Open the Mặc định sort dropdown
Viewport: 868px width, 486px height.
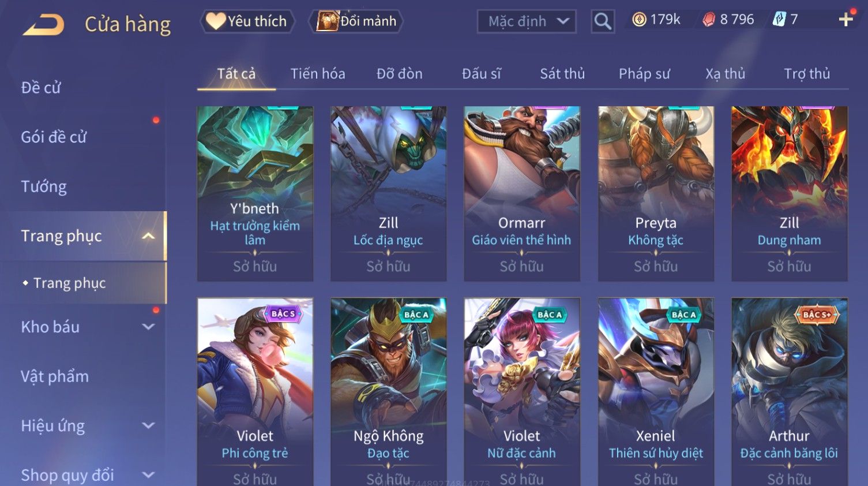527,22
